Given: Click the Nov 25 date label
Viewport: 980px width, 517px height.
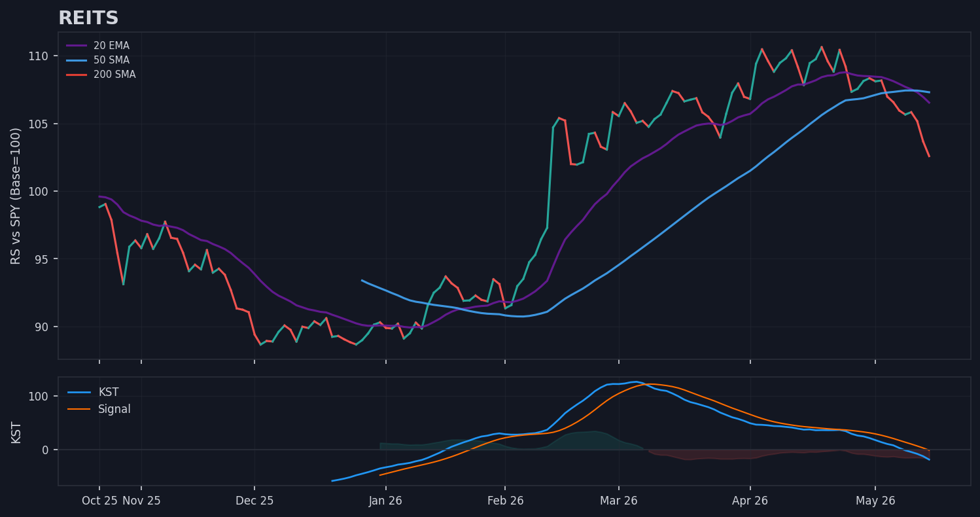Looking at the screenshot, I should 141,501.
